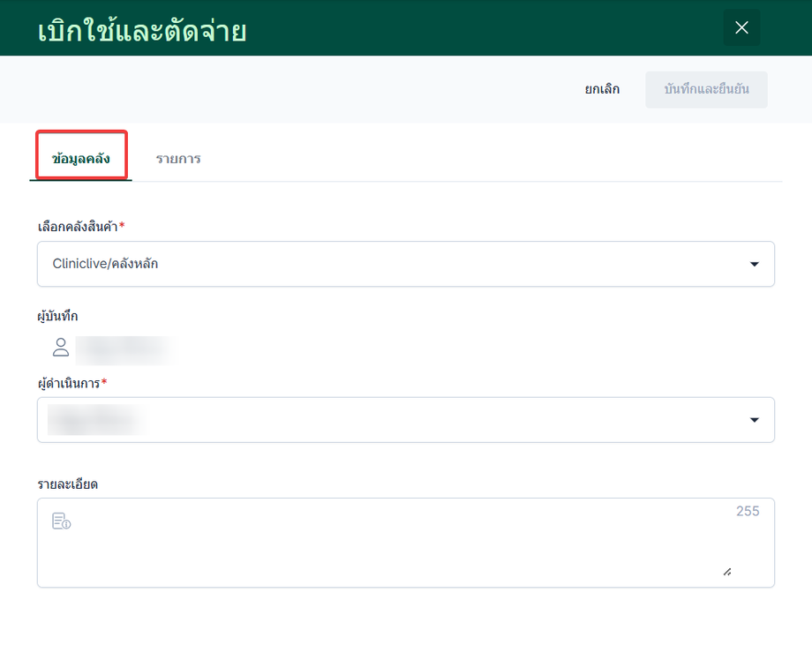
Task: Click the รายละเอียด label
Action: click(x=68, y=484)
